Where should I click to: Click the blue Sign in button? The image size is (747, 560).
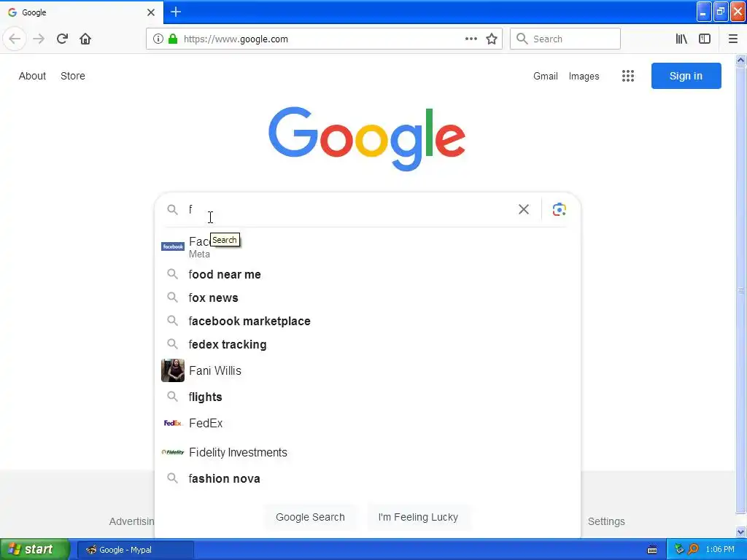(686, 76)
